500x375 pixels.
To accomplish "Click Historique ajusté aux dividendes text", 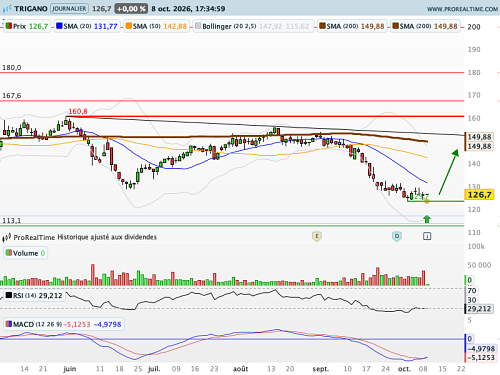I will [107, 237].
